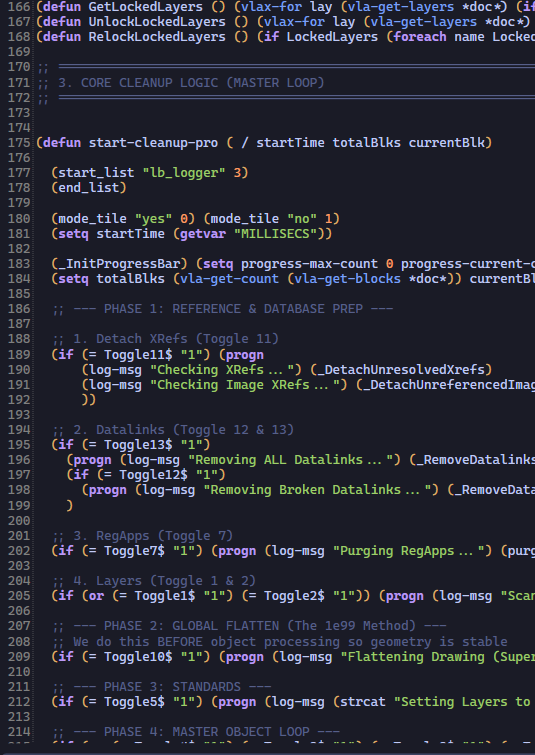
Task: Click 'vla-get-blocks' on line 184
Action: click(x=347, y=279)
